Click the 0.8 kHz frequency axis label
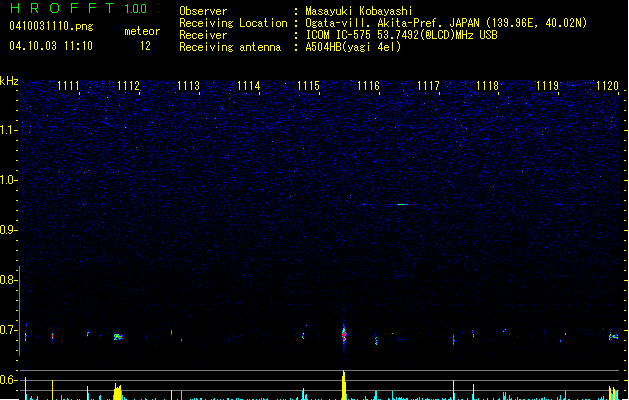Screen dimensions: 629x400 [8, 280]
